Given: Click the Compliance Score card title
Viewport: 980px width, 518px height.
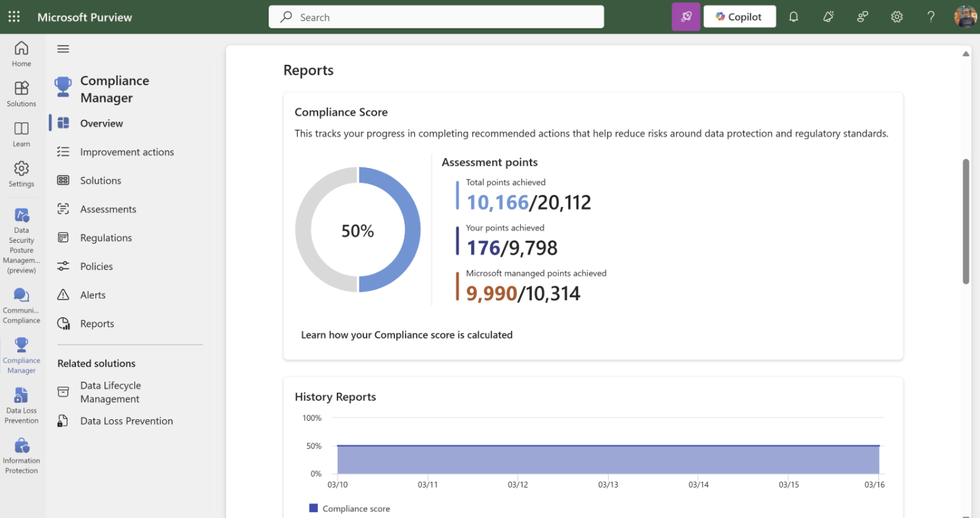Looking at the screenshot, I should click(x=341, y=112).
